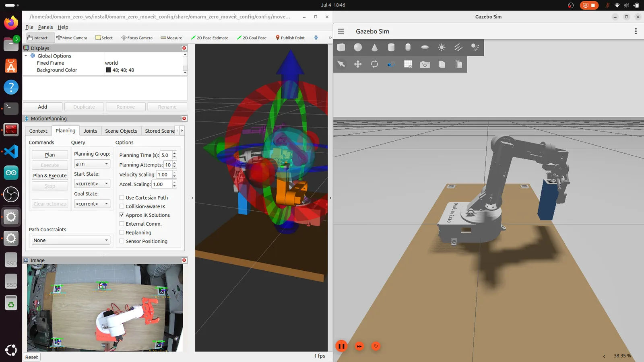Screen dimensions: 644x362
Task: Insert a sphere shape in Gazebo
Action: point(358,47)
